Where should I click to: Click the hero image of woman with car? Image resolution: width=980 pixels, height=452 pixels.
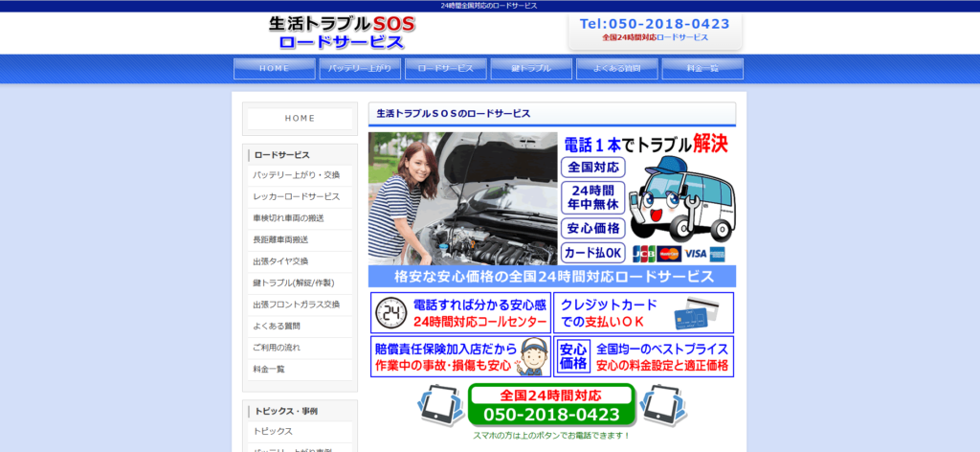click(462, 198)
